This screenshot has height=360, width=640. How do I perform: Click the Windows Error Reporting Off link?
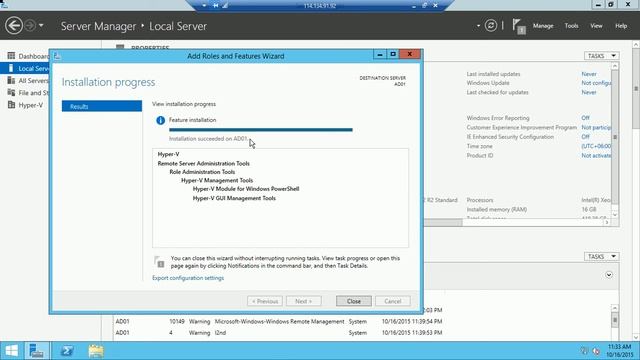[x=585, y=118]
